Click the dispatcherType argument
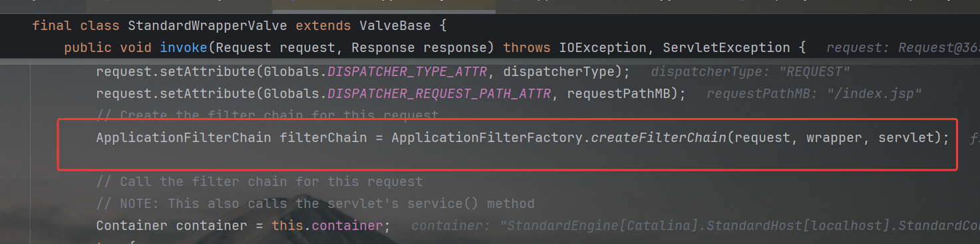Screen dimensions: 980x244 click(x=562, y=71)
